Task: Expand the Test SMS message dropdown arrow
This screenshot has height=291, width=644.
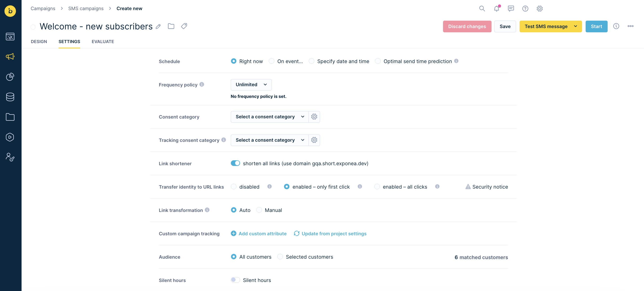Action: tap(575, 26)
